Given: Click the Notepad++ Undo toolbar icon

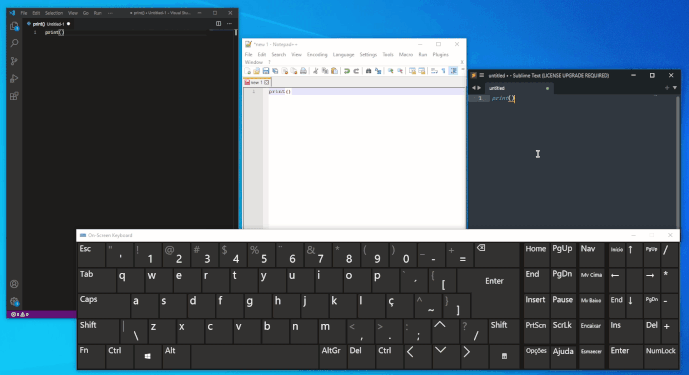Looking at the screenshot, I should click(x=347, y=71).
